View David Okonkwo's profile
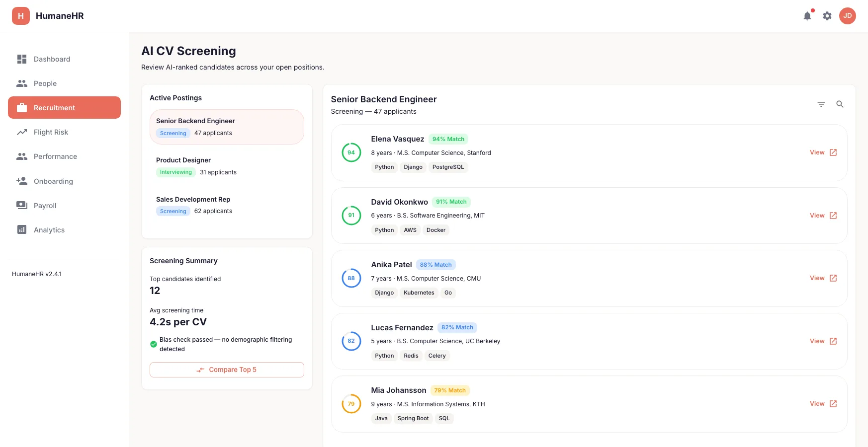The height and width of the screenshot is (447, 868). 823,216
